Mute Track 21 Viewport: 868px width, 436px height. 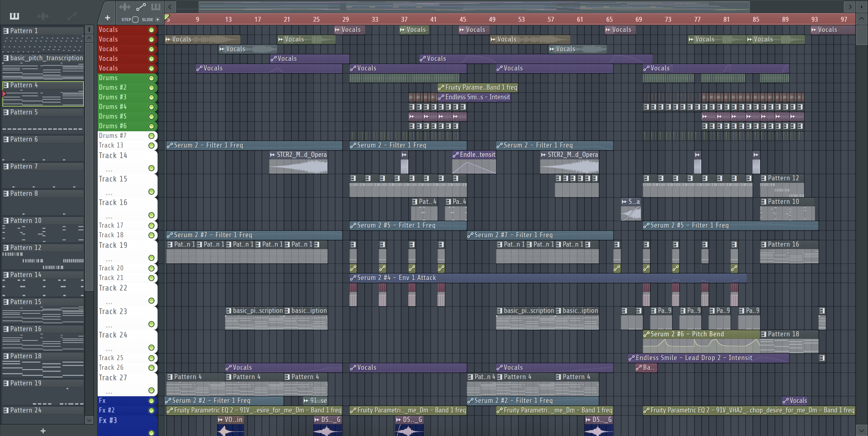click(x=152, y=278)
